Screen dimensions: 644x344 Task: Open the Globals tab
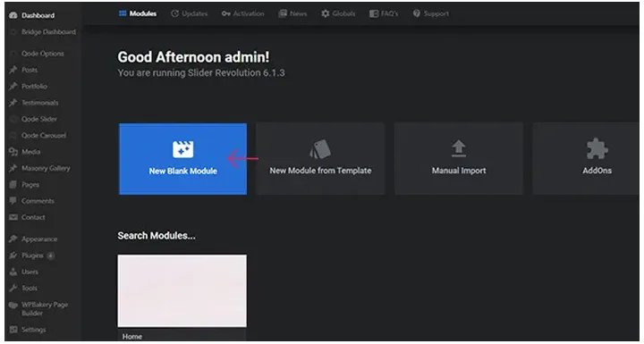(x=338, y=13)
